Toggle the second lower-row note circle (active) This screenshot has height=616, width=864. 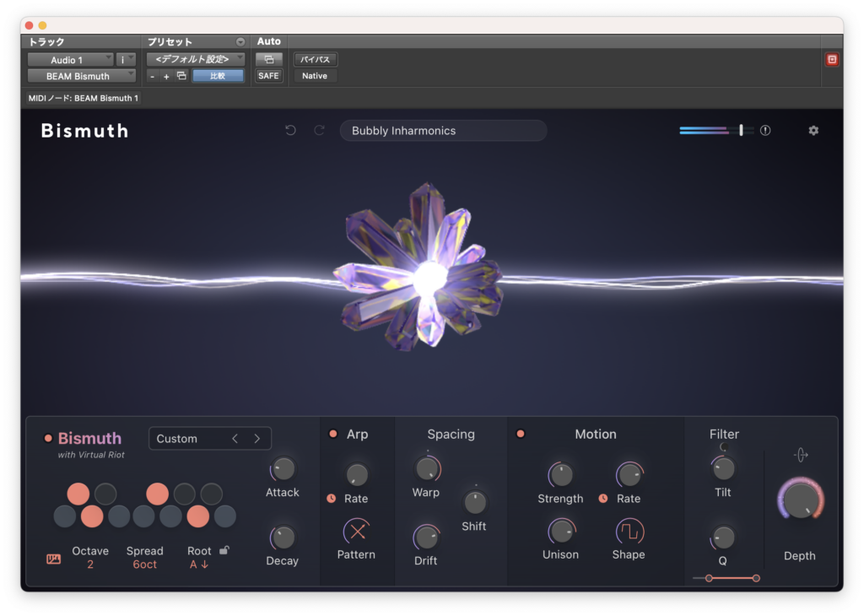tap(92, 516)
